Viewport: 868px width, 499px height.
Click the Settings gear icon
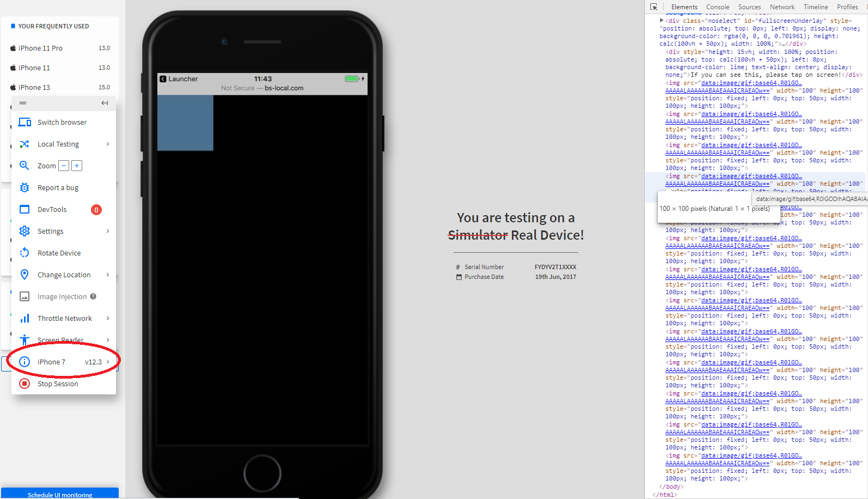click(25, 231)
